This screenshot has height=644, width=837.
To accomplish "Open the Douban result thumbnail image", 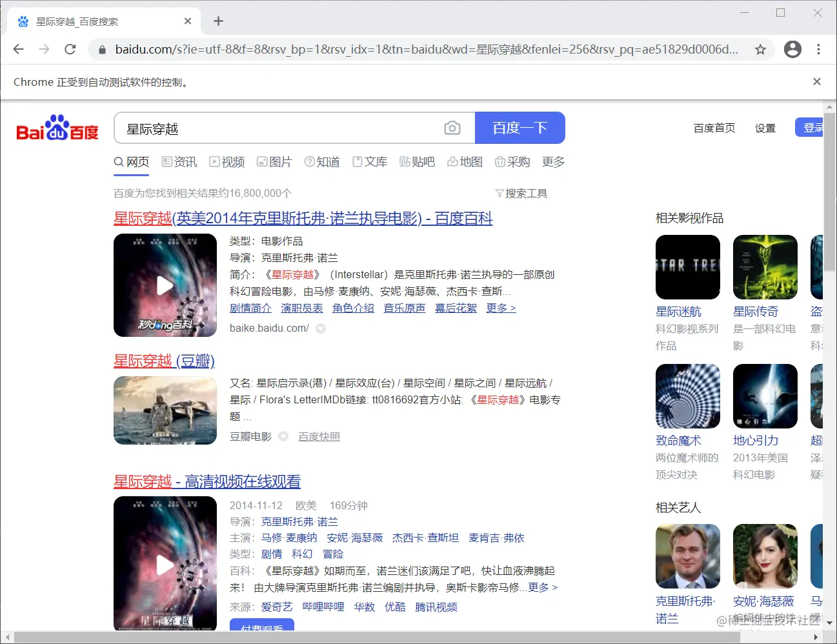I will pyautogui.click(x=165, y=410).
